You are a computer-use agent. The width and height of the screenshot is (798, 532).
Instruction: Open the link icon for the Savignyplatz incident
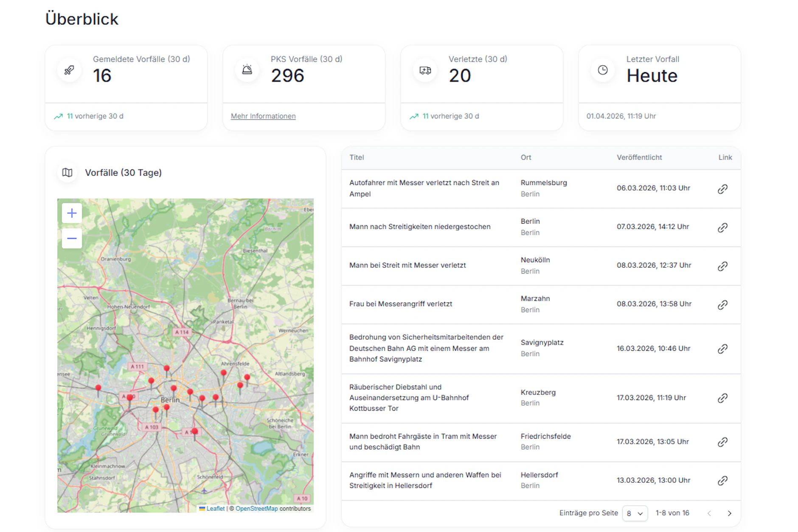pos(723,349)
